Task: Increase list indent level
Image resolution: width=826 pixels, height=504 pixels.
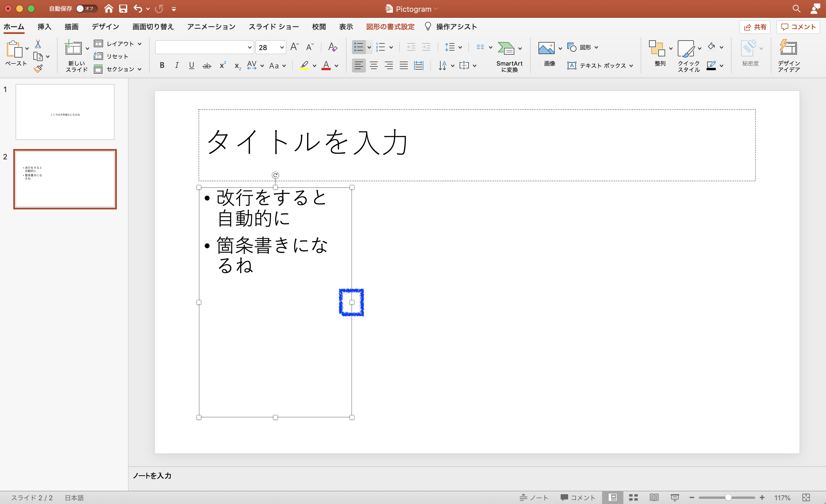Action: pos(426,47)
